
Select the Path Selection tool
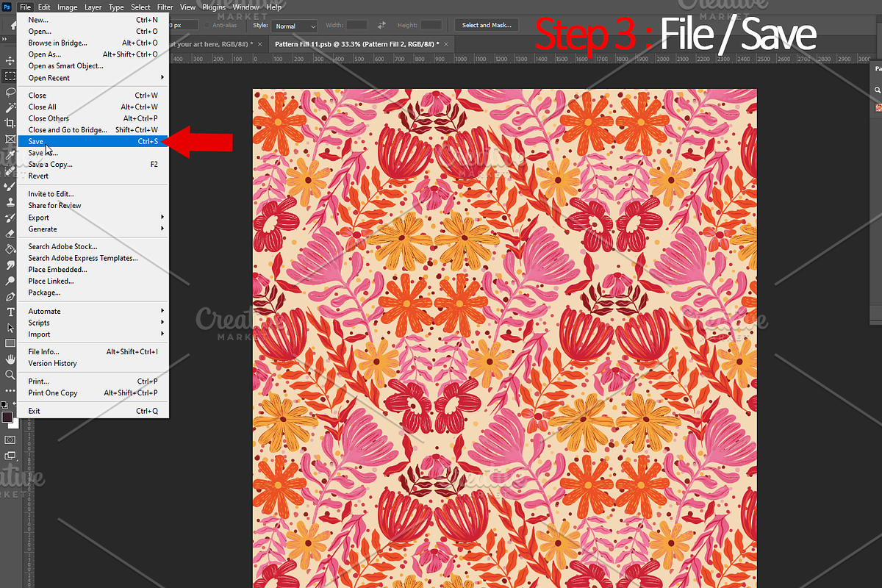(x=10, y=328)
